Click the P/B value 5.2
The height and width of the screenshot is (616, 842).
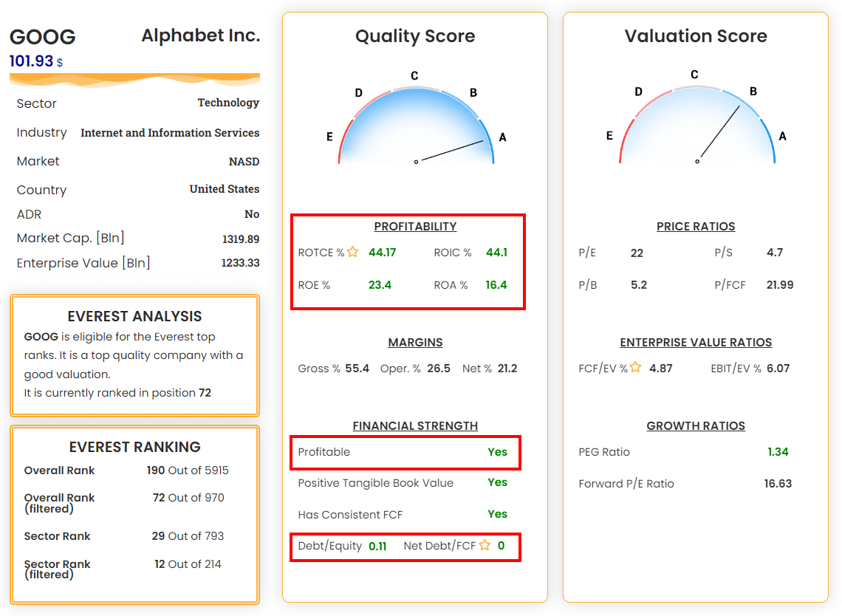tap(638, 285)
